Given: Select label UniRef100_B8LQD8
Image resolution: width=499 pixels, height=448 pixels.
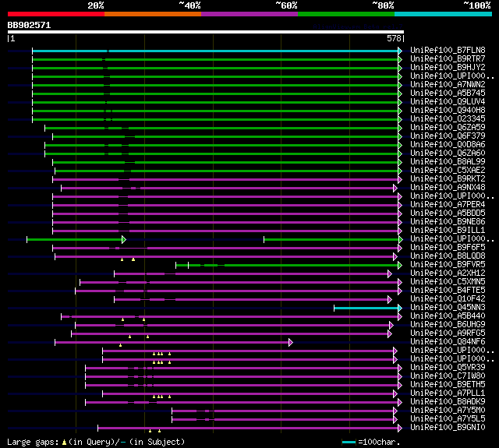Looking at the screenshot, I should pos(448,256).
